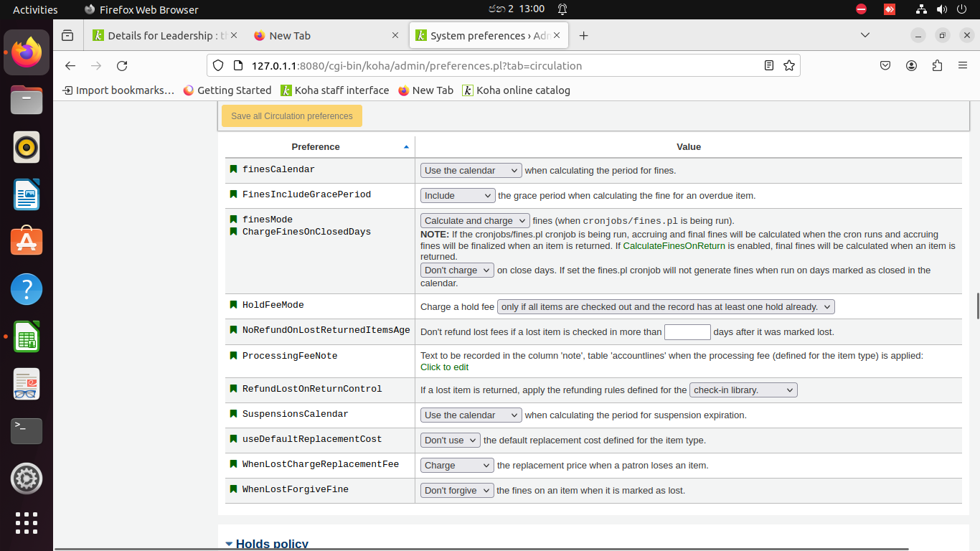
Task: Open the finesMode 'Calculate and charge' dropdown
Action: pyautogui.click(x=475, y=221)
